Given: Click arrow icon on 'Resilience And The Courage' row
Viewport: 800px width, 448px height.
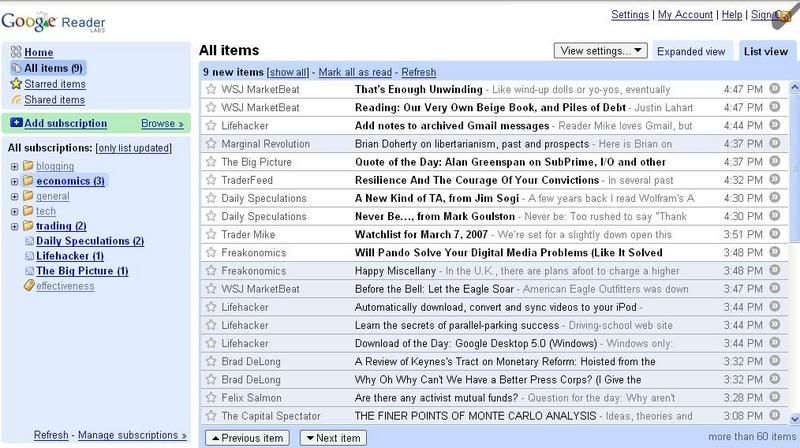Looking at the screenshot, I should [774, 179].
